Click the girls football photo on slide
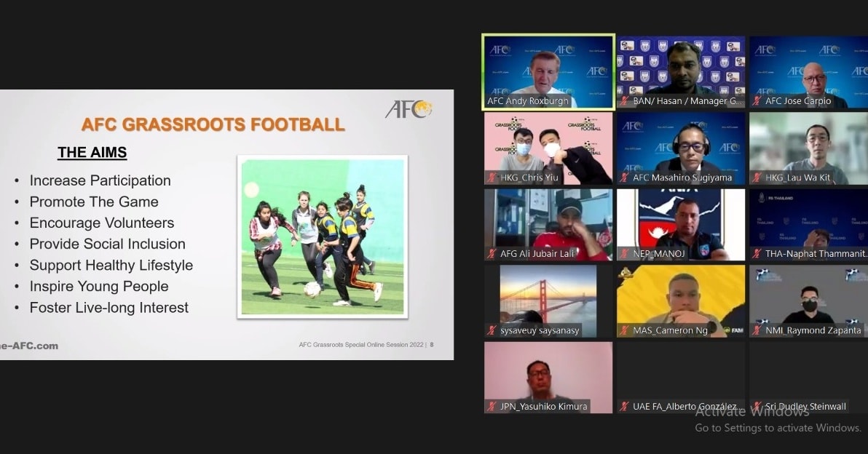The width and height of the screenshot is (868, 454). click(322, 236)
